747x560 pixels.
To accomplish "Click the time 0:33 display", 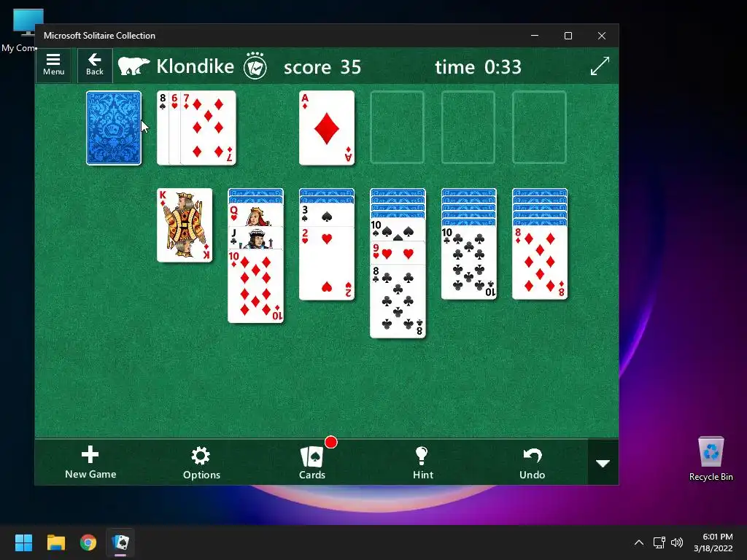I will pos(479,67).
